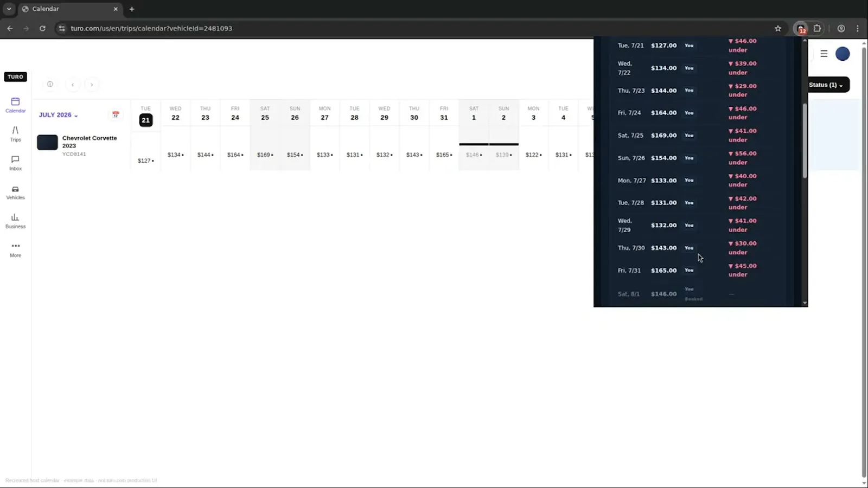Click the Chevrolet Corvette vehicle thumbnail

(47, 142)
